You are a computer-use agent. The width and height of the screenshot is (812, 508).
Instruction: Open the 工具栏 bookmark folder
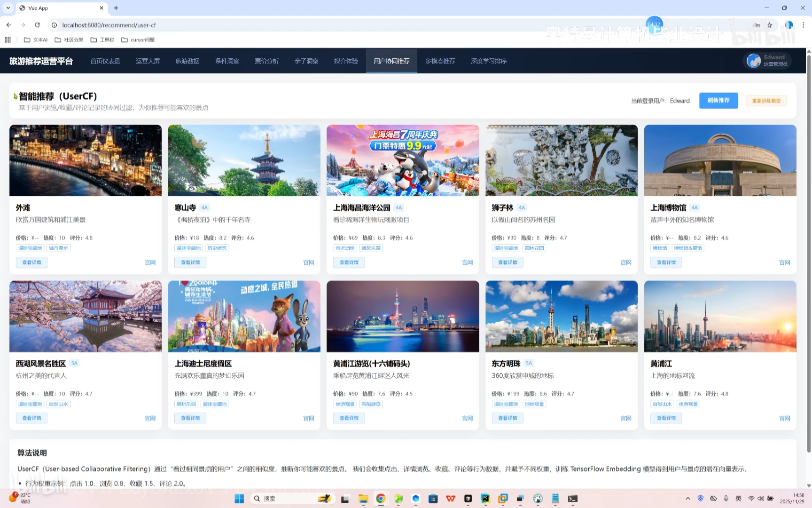102,40
